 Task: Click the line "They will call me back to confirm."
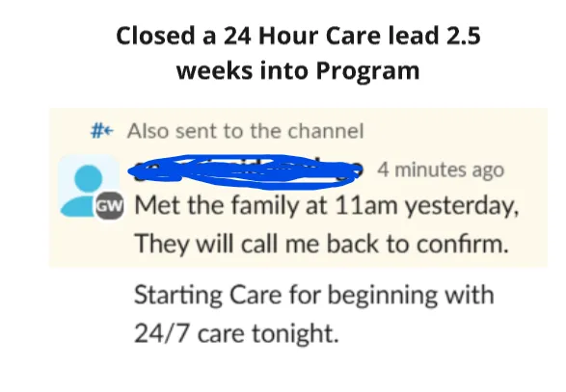[321, 244]
